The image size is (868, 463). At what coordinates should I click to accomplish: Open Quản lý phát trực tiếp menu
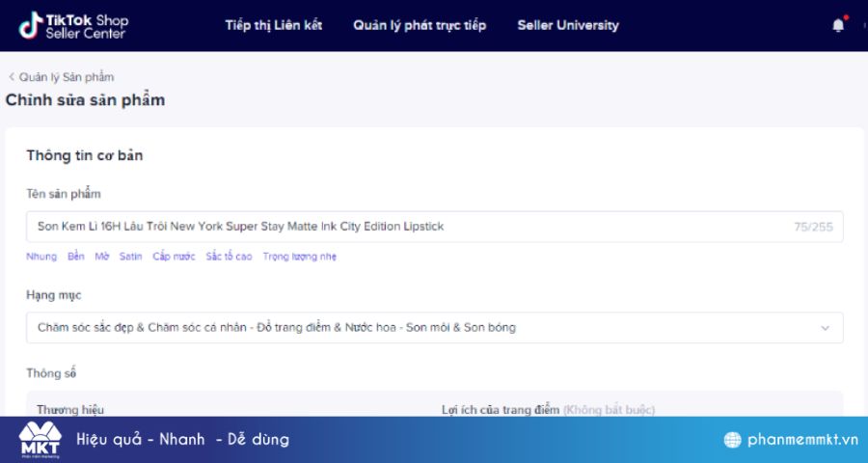point(420,25)
